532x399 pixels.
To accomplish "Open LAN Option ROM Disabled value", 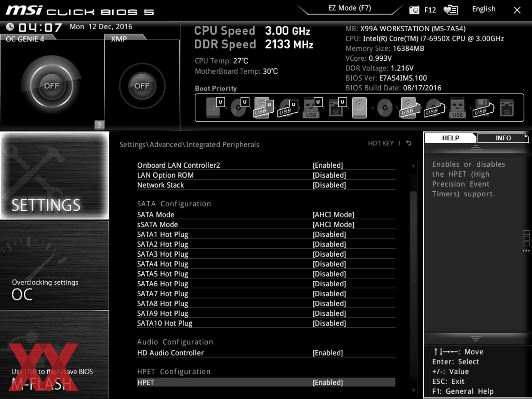I will coord(329,175).
